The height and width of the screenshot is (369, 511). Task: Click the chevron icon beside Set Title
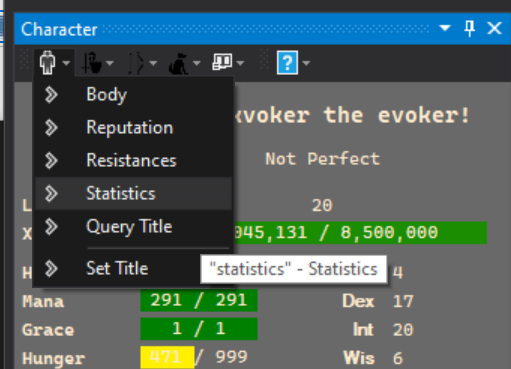51,268
